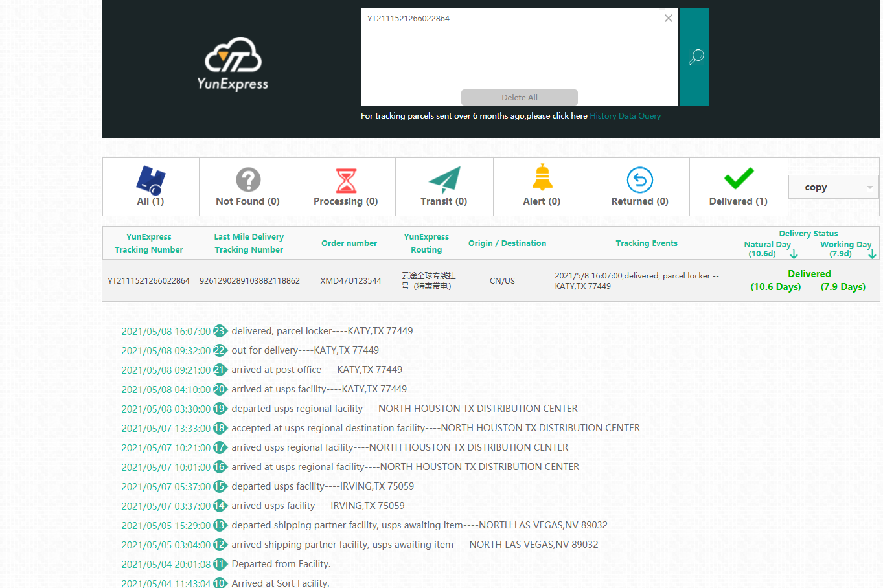
Task: Click the Order number column header
Action: 349,243
